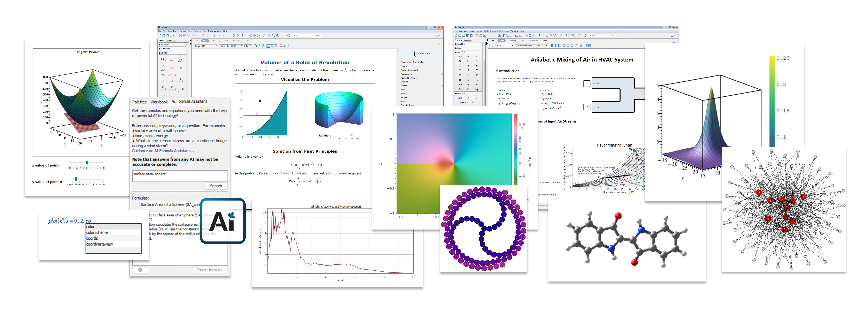Viewport: 868px width, 312px height.
Task: Open Times New Roman font dropdown in HVAC window
Action: 527,45
